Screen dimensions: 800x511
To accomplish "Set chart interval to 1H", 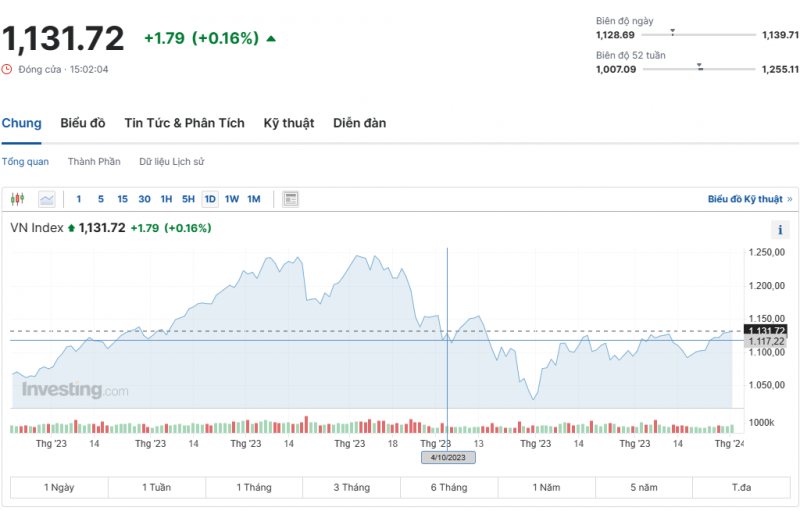I will [167, 199].
